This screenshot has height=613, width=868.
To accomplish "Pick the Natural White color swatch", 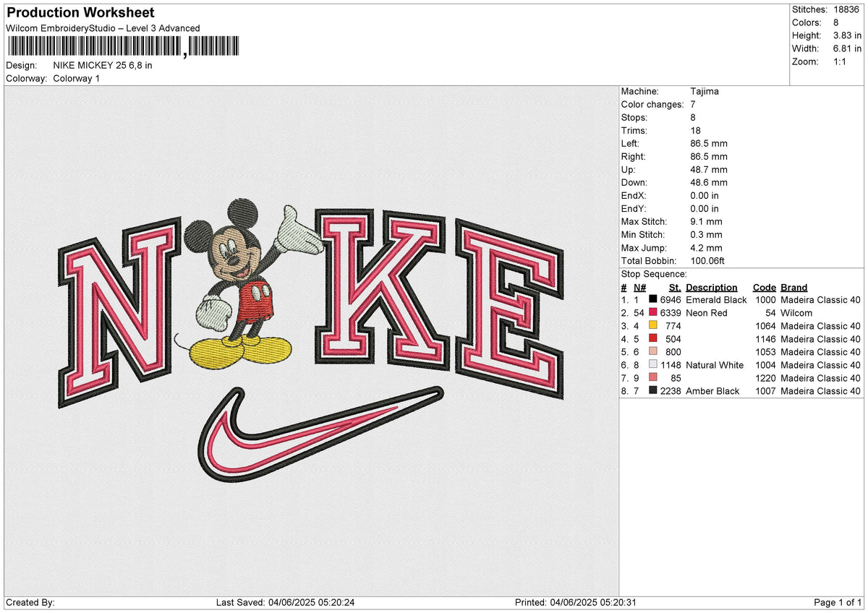I will [x=653, y=365].
